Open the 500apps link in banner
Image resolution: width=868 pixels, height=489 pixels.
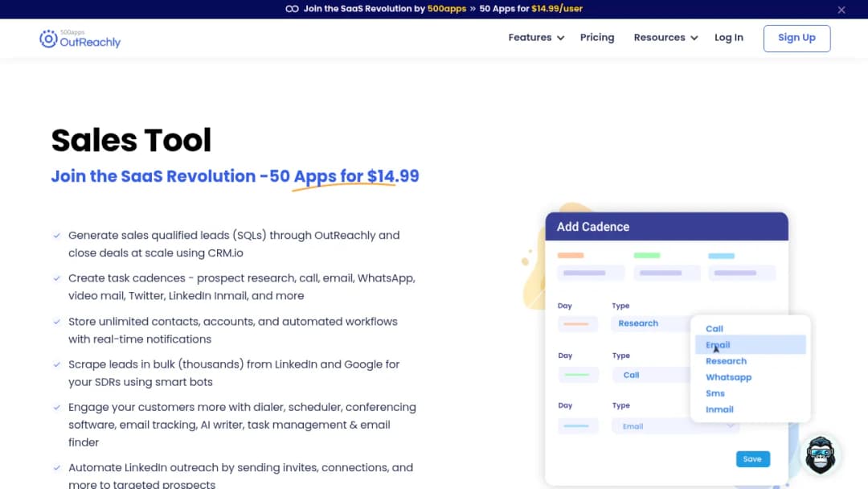446,9
